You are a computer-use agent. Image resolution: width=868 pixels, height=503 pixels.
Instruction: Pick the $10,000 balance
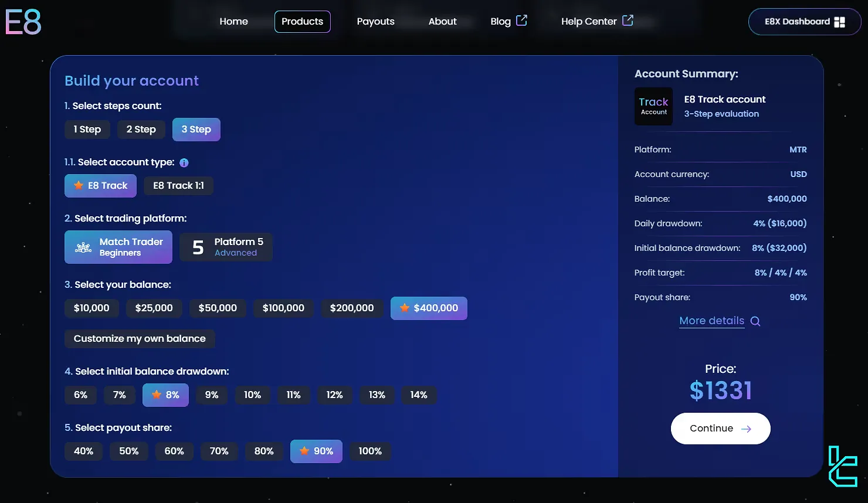click(x=91, y=308)
